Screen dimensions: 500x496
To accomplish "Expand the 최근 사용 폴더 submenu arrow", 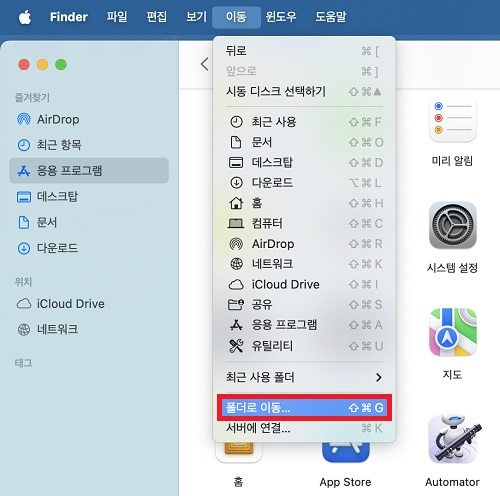I will [378, 377].
